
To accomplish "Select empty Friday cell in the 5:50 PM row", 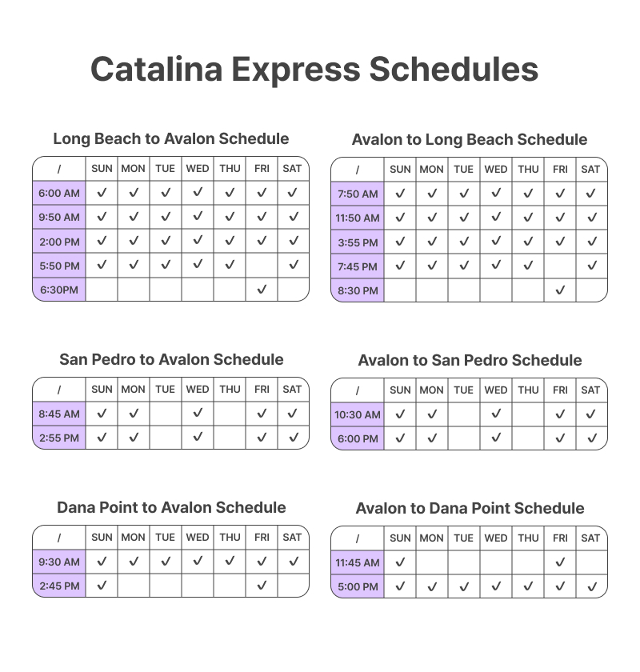I will (x=262, y=265).
